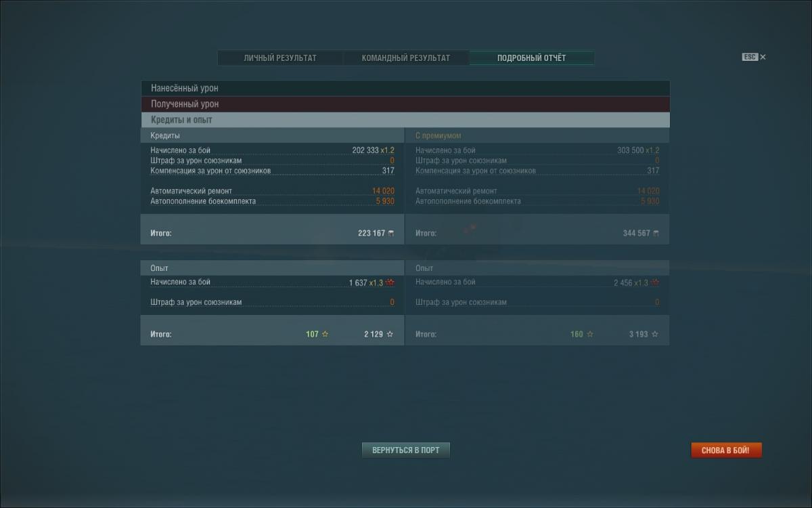The image size is (812, 508).
Task: Click credits icon next to 223 167 total
Action: (x=390, y=234)
